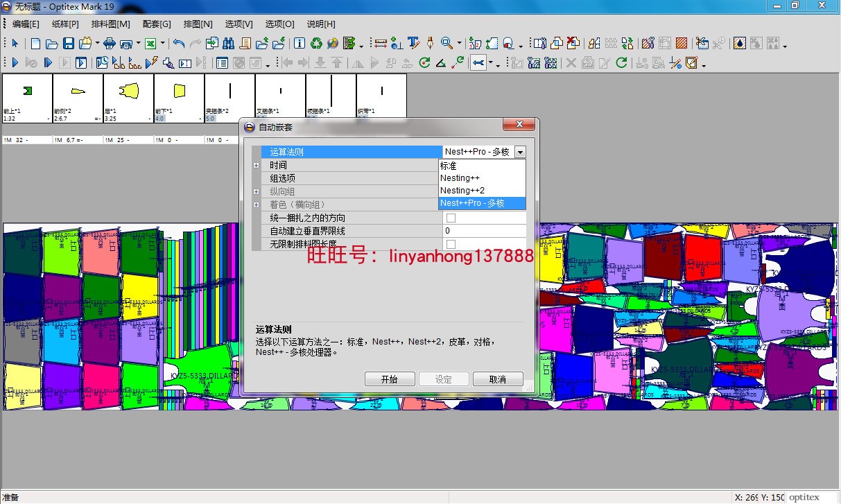Select the 前上*1 piece thumbnail
This screenshot has height=504, width=841.
point(27,98)
